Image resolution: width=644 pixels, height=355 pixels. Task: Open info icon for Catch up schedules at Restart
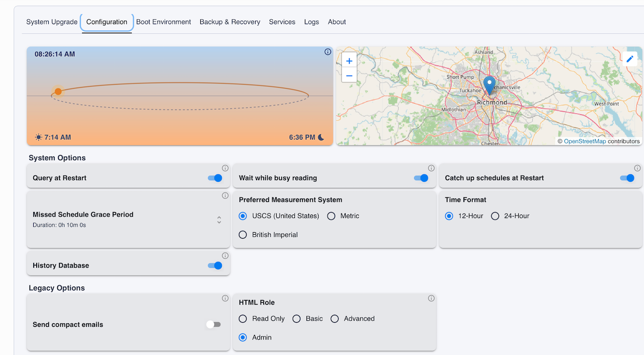637,168
